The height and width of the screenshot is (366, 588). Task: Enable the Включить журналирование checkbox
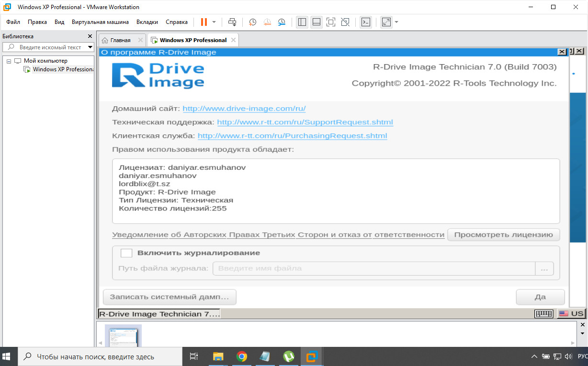pos(126,253)
